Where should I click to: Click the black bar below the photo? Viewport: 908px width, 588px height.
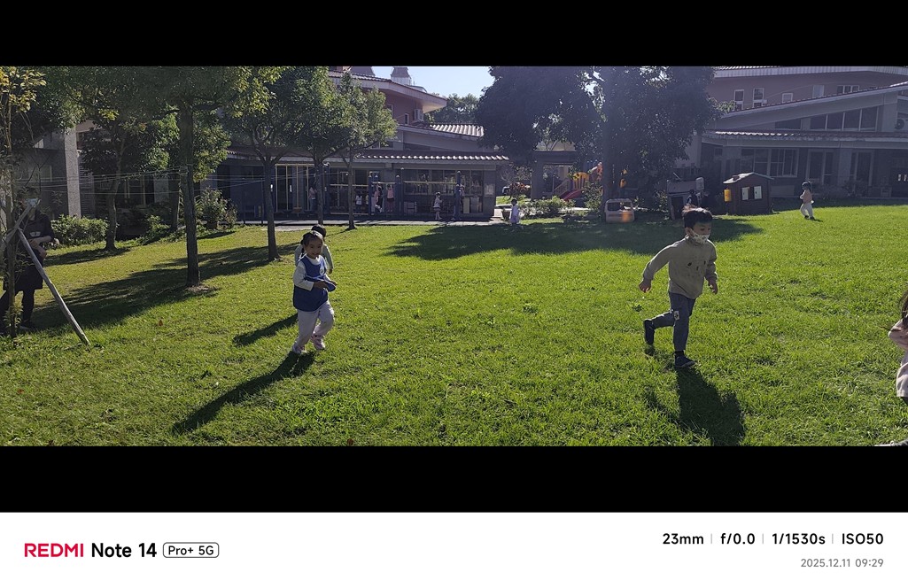(x=454, y=478)
